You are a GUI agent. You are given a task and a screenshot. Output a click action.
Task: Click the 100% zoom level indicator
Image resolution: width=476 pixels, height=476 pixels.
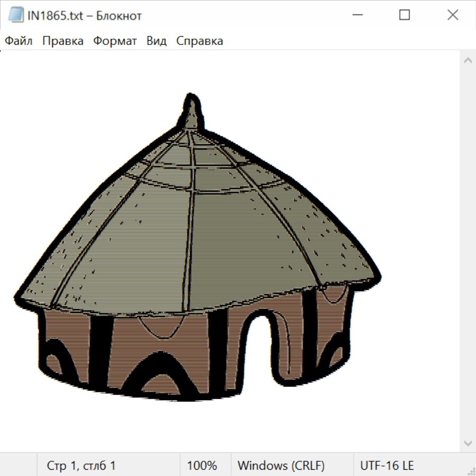[202, 465]
